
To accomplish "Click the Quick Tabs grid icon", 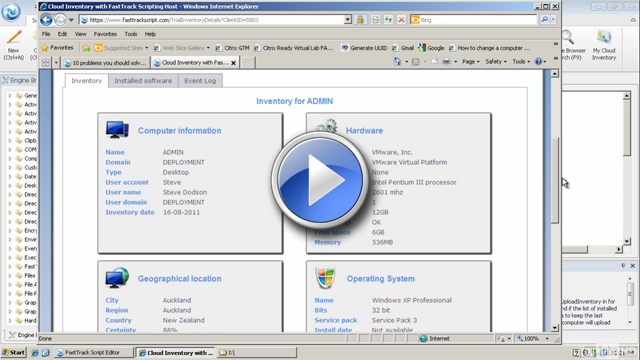I will tap(46, 62).
